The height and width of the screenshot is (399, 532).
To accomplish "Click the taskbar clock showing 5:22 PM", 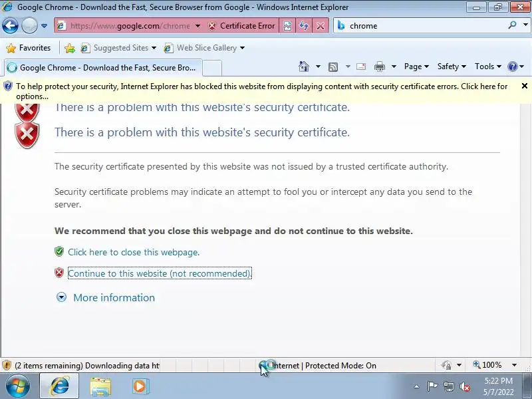I will tap(498, 386).
